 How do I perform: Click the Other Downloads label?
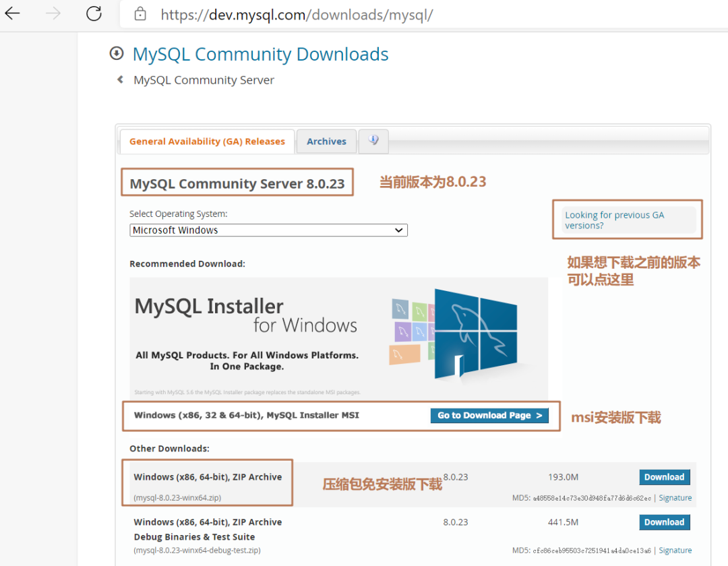pos(169,449)
